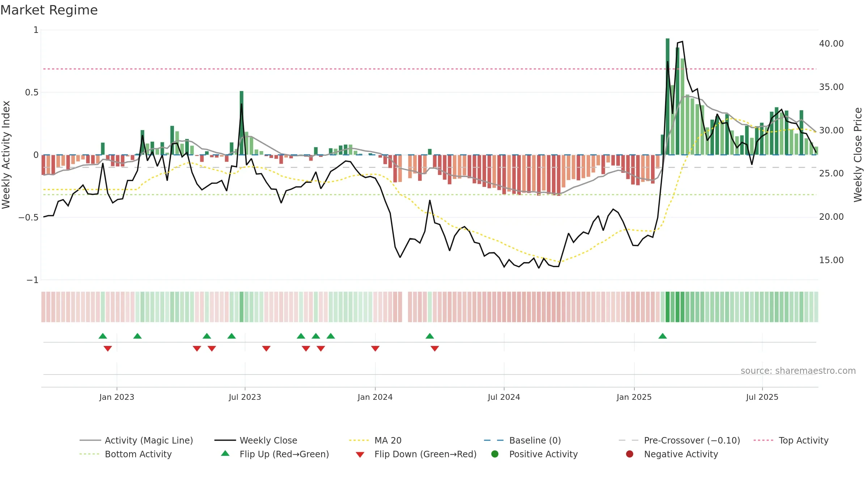Toggle the Top Activity legend entry
This screenshot has width=868, height=488.
(791, 440)
